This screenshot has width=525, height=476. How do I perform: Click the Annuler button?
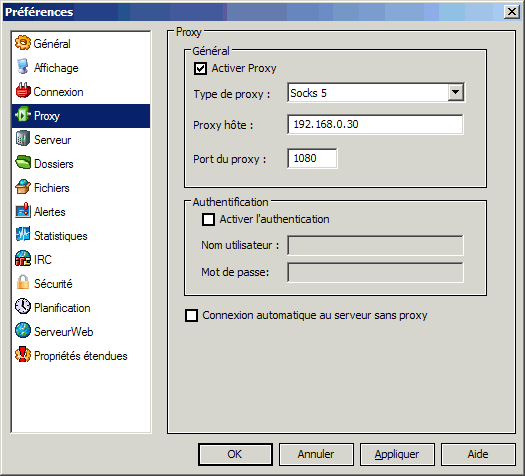pyautogui.click(x=316, y=455)
